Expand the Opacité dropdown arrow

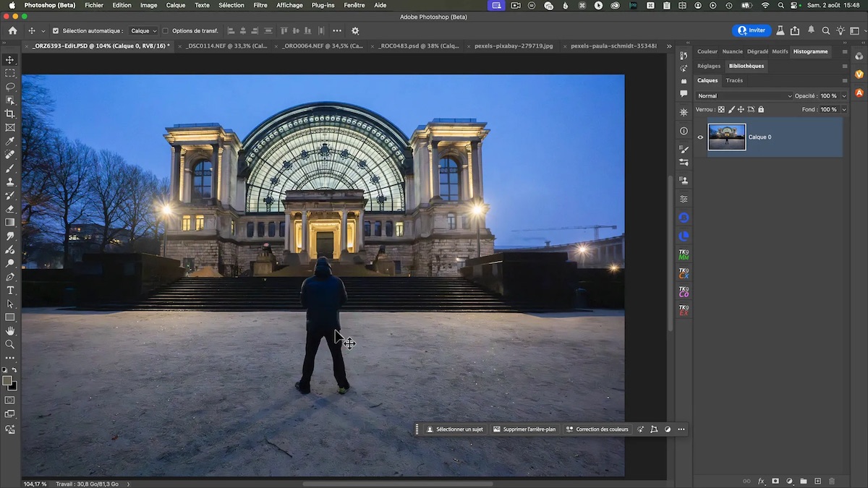click(x=843, y=95)
